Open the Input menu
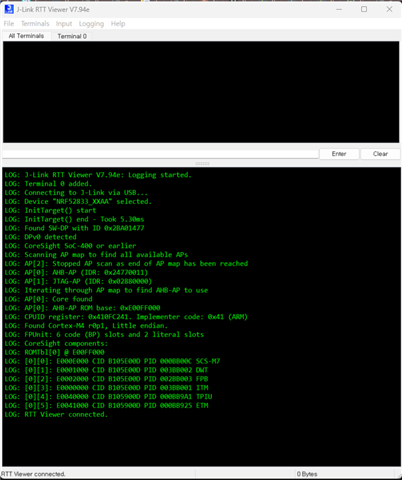The width and height of the screenshot is (402, 480). [x=64, y=24]
